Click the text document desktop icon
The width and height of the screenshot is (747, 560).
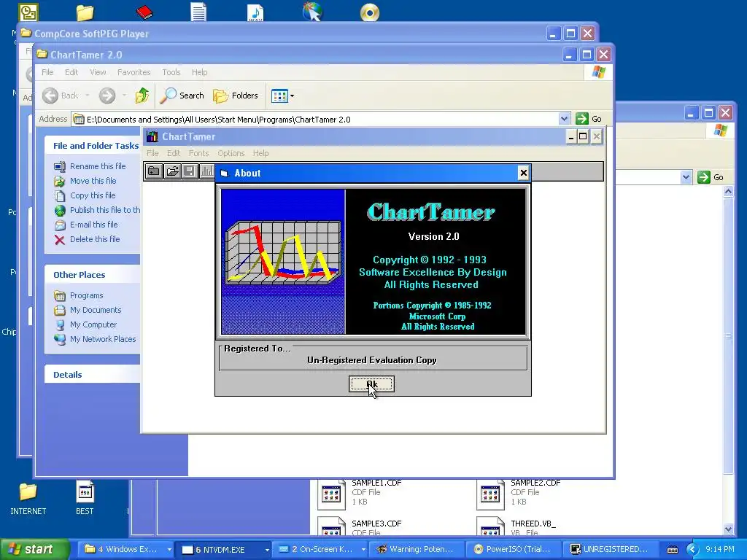(x=198, y=12)
